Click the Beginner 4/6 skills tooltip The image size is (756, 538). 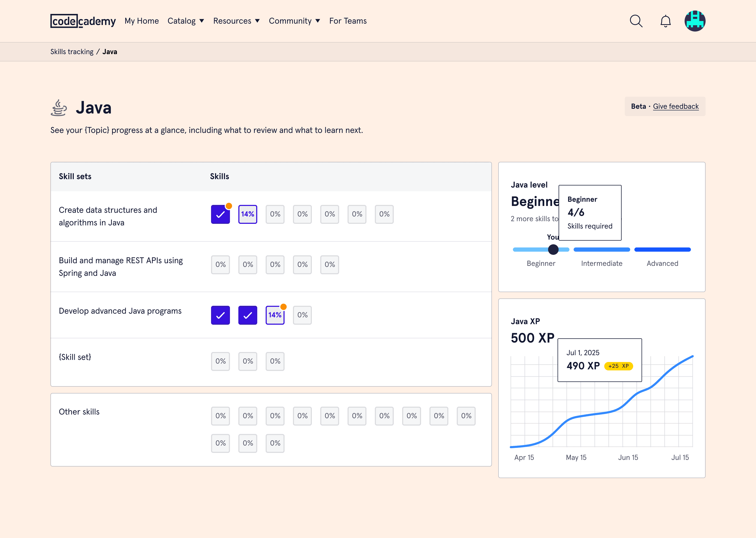pyautogui.click(x=590, y=213)
